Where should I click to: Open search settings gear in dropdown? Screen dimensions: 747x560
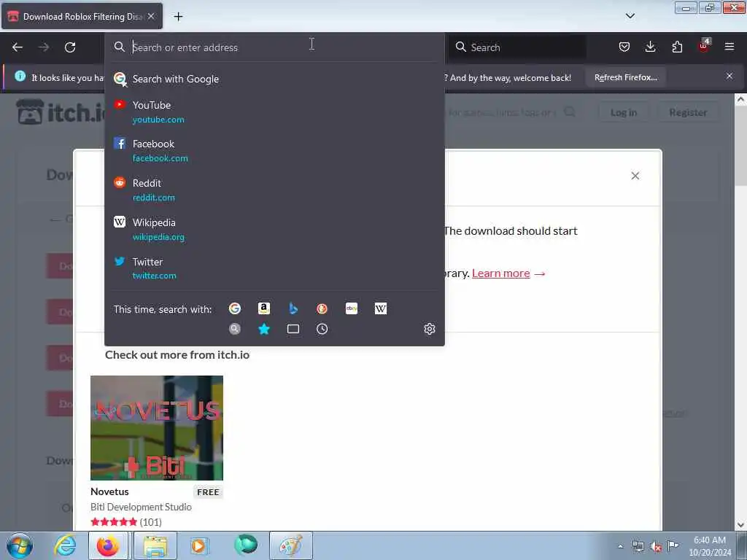[x=429, y=329]
